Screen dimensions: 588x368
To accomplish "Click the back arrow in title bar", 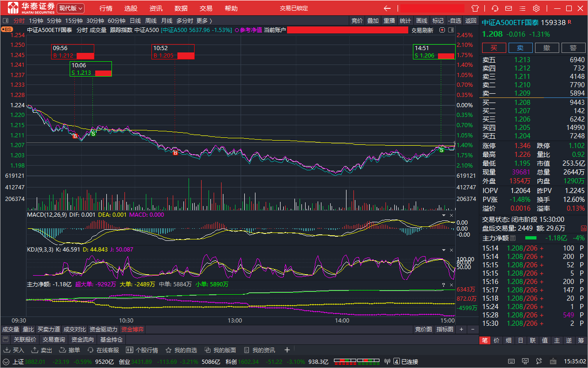I will pyautogui.click(x=387, y=8).
